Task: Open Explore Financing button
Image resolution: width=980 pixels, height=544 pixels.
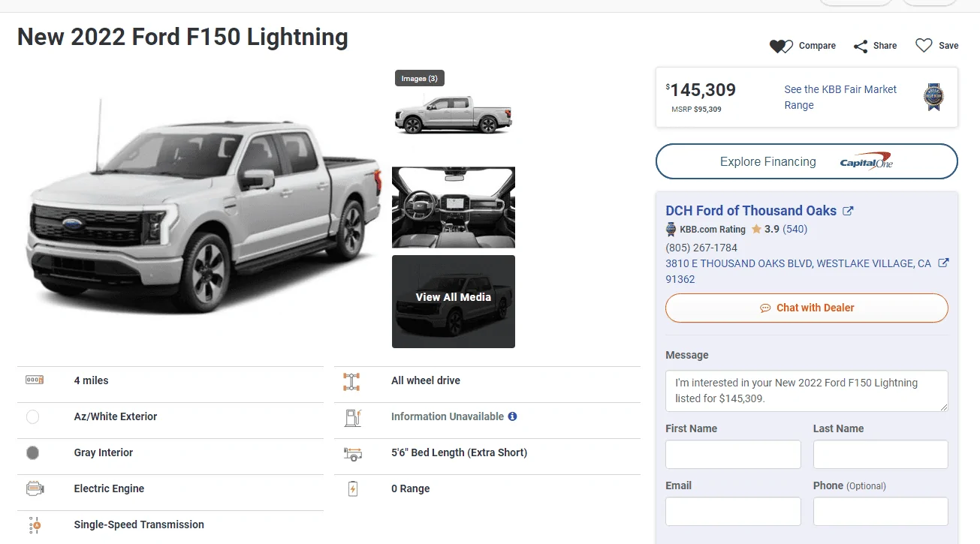Action: 807,161
